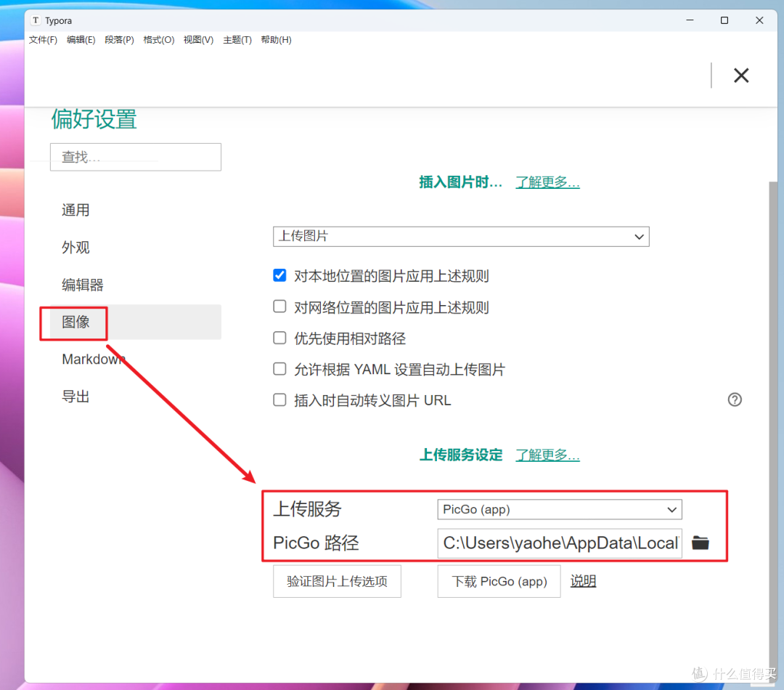Click 下载 PicGo (app) button
The width and height of the screenshot is (784, 690).
(x=499, y=582)
